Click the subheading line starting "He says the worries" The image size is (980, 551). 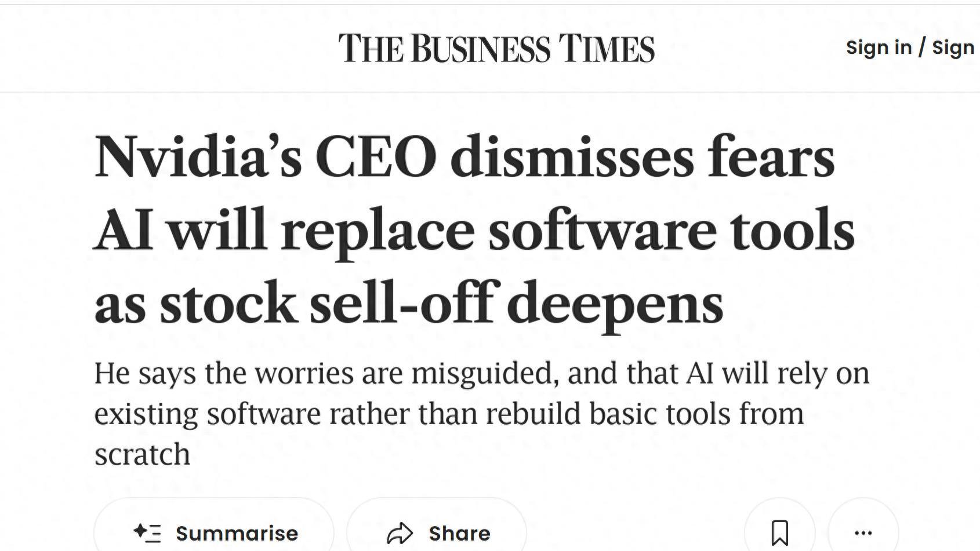click(x=481, y=373)
